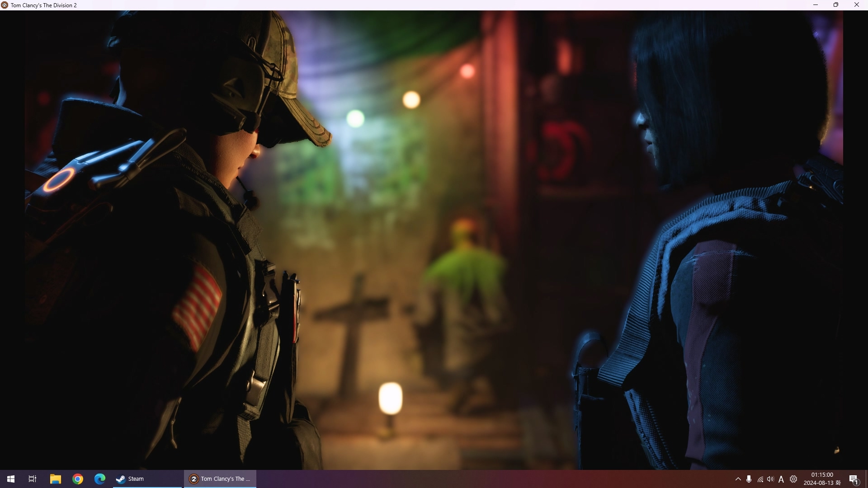Screen dimensions: 868x488
Task: Select Tom Clancy's The Division 2 taskbar button
Action: 220,479
